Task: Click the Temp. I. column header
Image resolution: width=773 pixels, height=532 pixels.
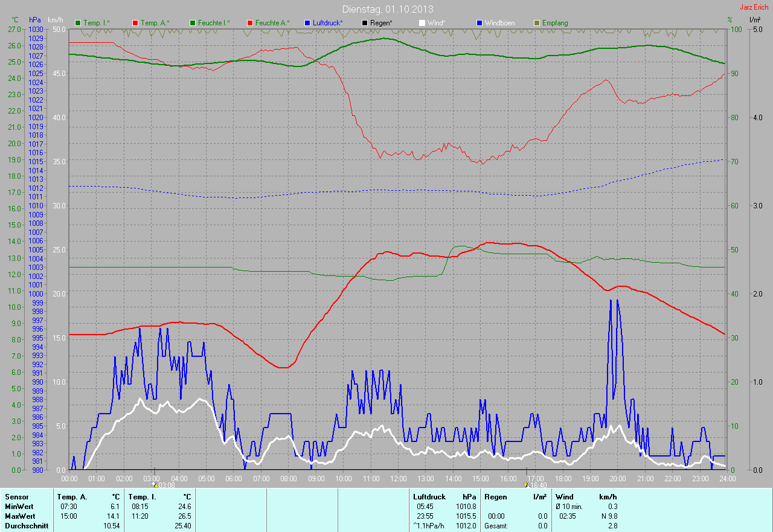Action: (x=141, y=497)
